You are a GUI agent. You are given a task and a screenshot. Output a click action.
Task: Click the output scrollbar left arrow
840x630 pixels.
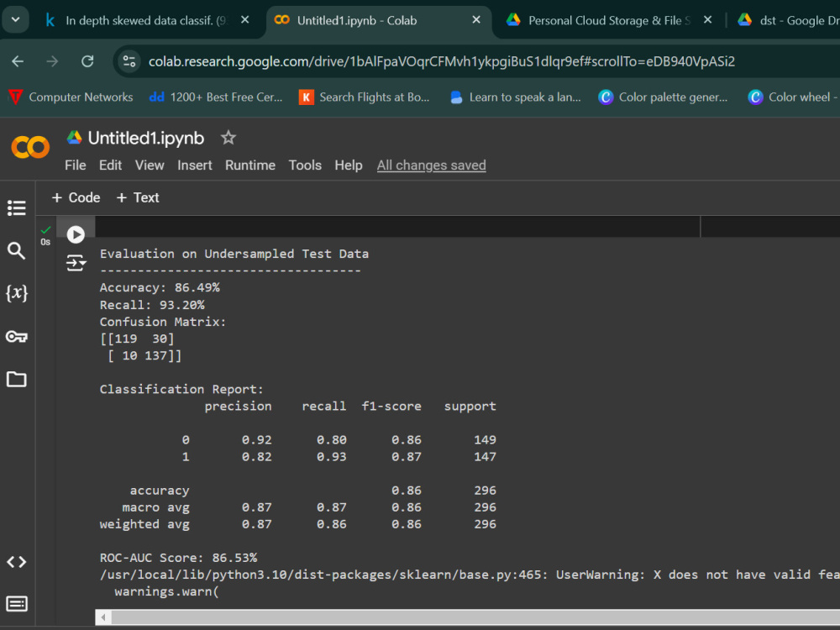pos(102,617)
